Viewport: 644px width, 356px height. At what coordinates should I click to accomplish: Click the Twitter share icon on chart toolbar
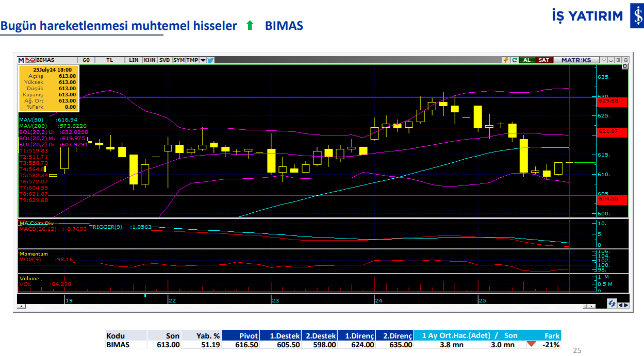[210, 60]
